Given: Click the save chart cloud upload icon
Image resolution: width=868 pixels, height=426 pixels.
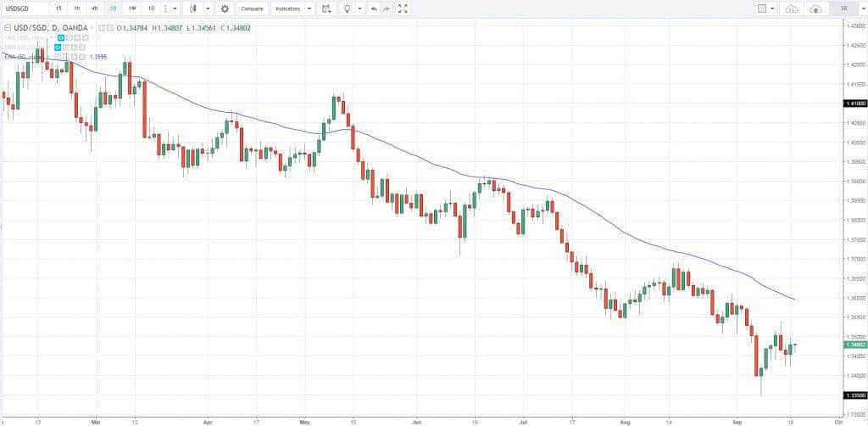Looking at the screenshot, I should coord(815,8).
